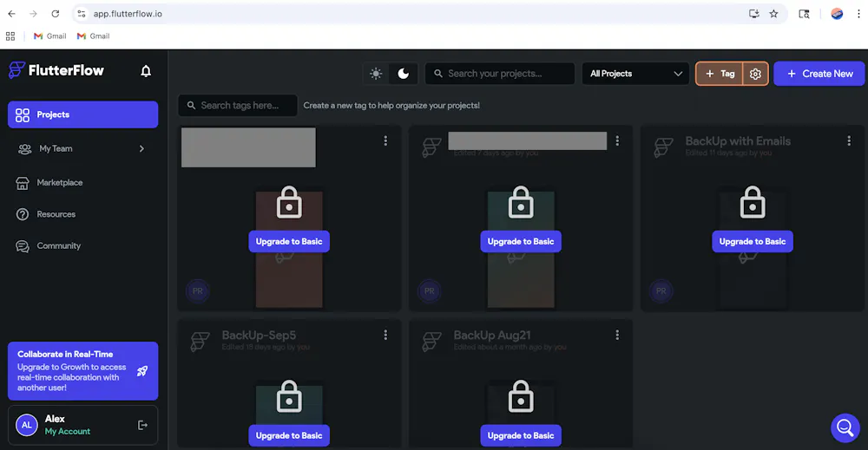868x450 pixels.
Task: Click the site info icon in address bar
Action: click(x=82, y=14)
